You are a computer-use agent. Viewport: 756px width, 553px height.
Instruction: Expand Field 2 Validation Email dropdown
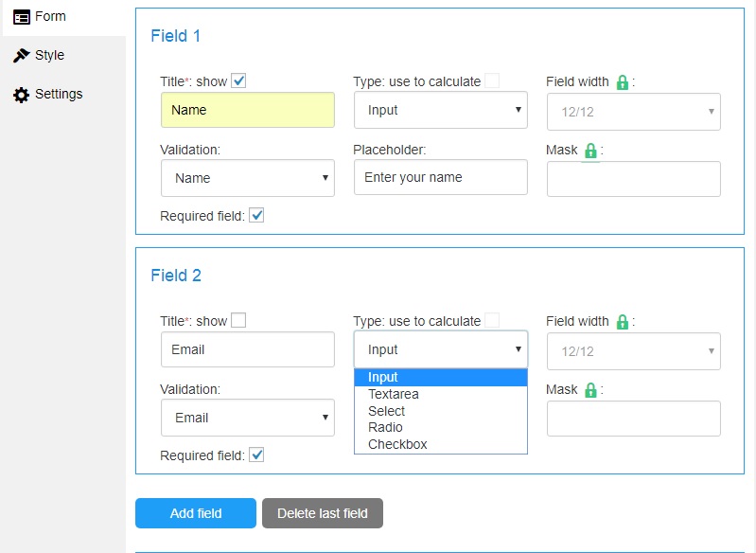pyautogui.click(x=248, y=418)
